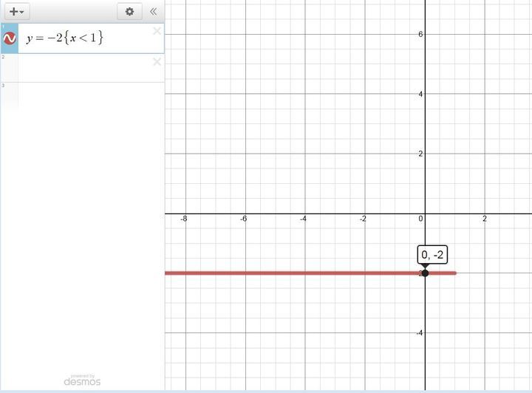Click the right endpoint of the red line
This screenshot has height=393, width=532.
(454, 273)
